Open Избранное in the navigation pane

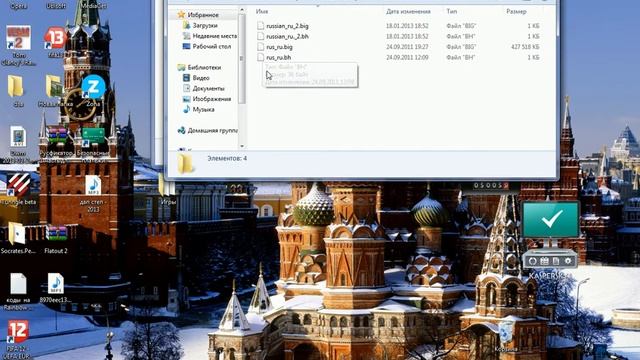[x=203, y=15]
